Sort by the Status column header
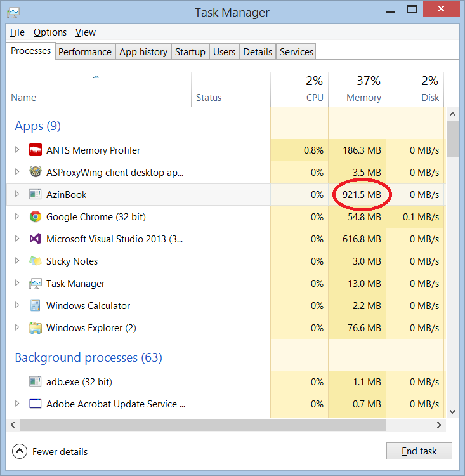 click(231, 90)
